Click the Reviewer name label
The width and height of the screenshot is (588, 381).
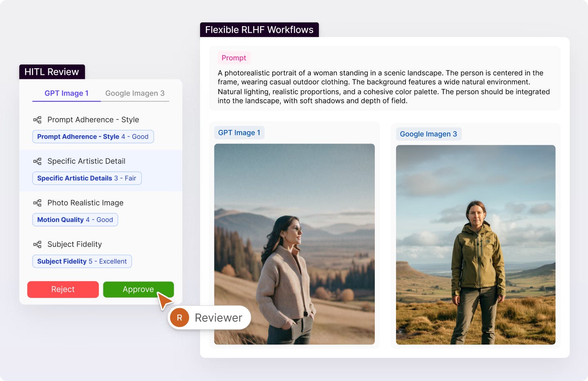coord(218,318)
